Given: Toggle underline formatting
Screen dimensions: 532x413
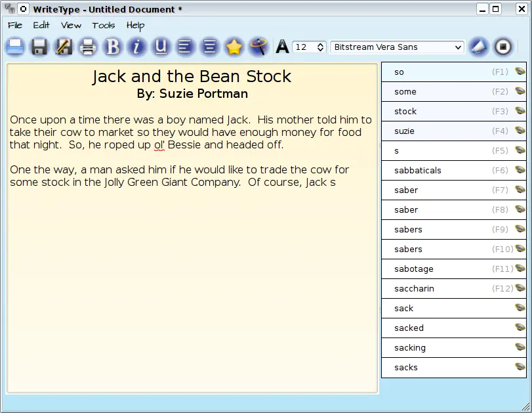Looking at the screenshot, I should [x=161, y=47].
